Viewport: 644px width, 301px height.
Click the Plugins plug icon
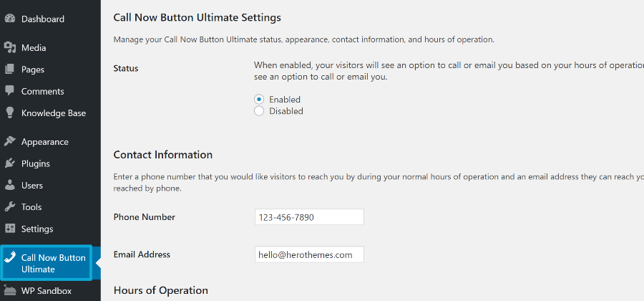10,163
